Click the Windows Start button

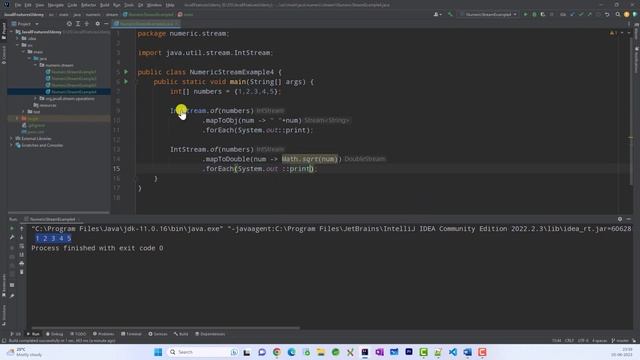(158, 352)
